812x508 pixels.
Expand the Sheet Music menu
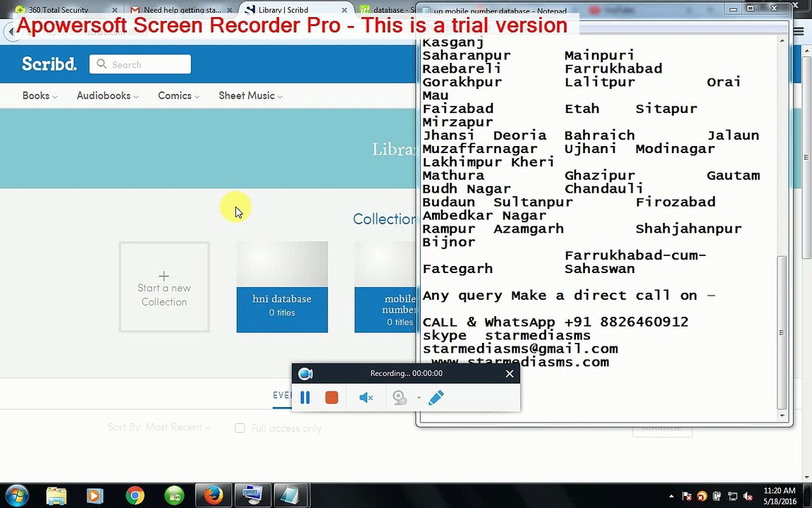(x=251, y=96)
